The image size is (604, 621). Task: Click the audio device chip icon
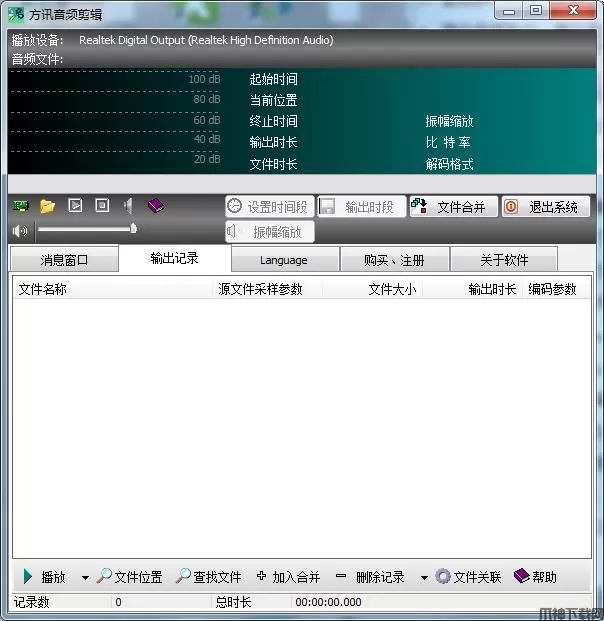pyautogui.click(x=20, y=206)
